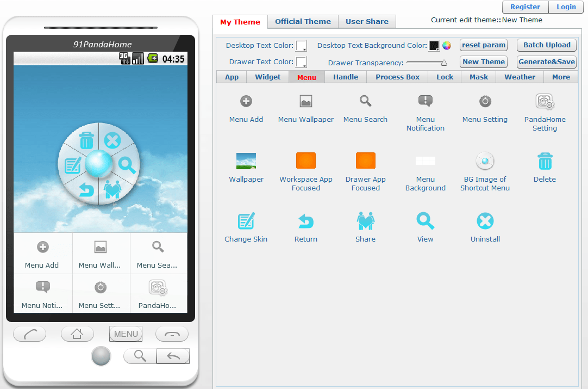The height and width of the screenshot is (389, 588).
Task: Click the New Theme button
Action: point(483,62)
